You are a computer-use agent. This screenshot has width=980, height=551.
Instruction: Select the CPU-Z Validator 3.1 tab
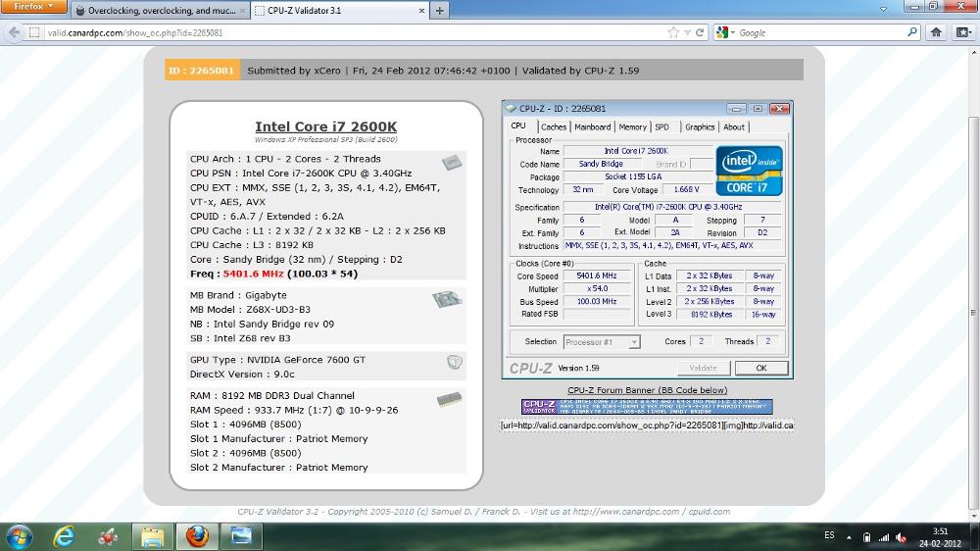click(x=340, y=11)
